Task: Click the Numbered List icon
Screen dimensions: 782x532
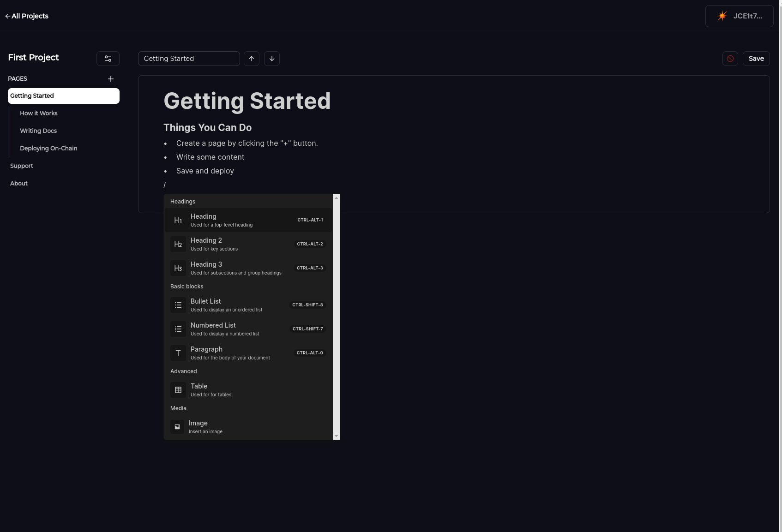Action: coord(178,329)
